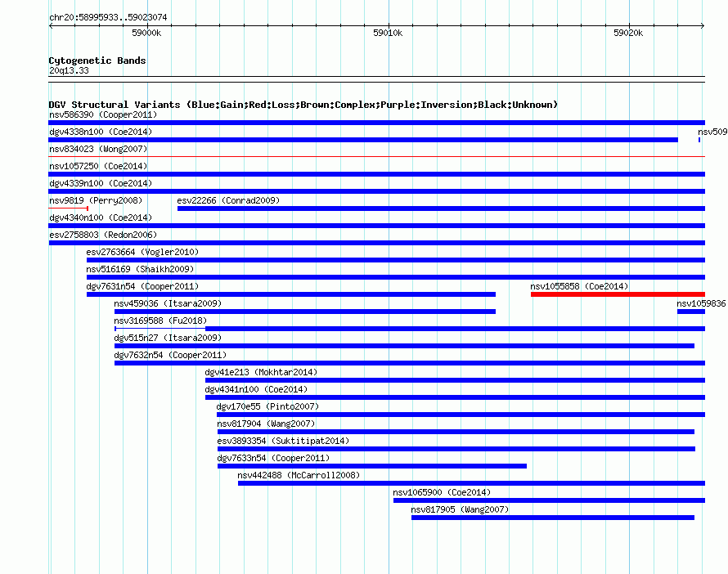Click the 59000k ruler mark
728x574 pixels.
146,33
